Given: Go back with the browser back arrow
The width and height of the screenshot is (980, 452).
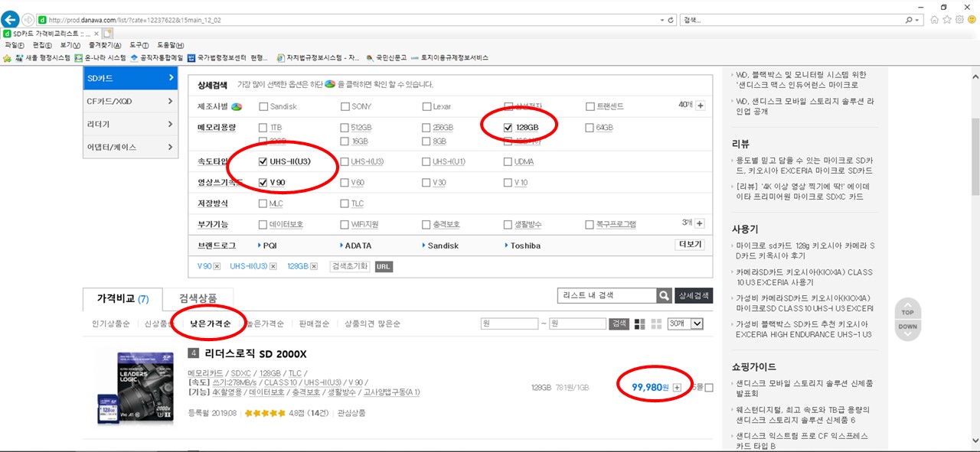Looking at the screenshot, I should tap(10, 19).
